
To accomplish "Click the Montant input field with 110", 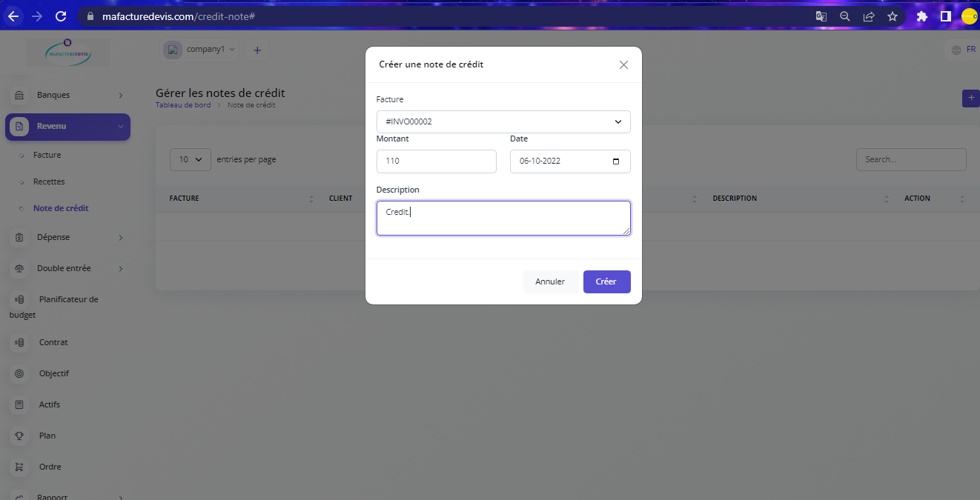I will click(437, 161).
